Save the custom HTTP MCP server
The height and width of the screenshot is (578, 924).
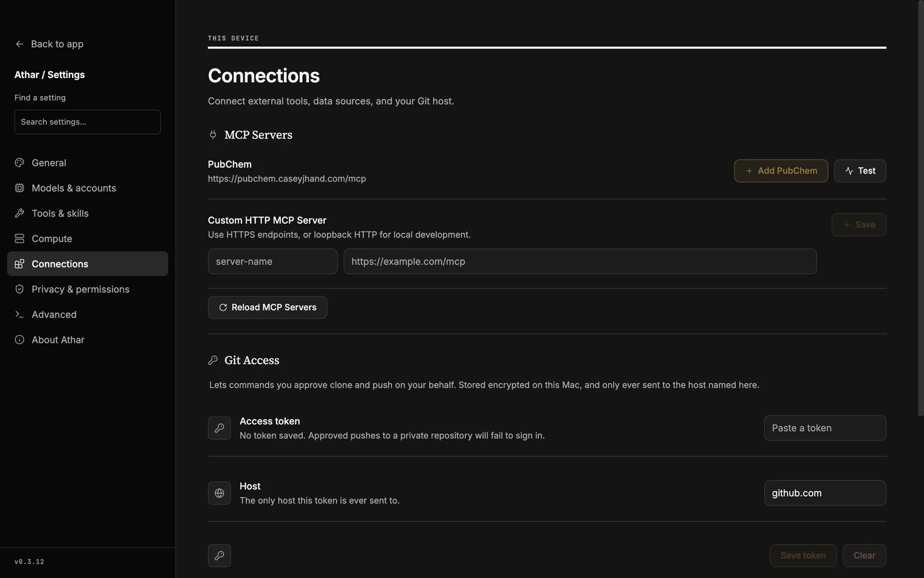pos(859,225)
